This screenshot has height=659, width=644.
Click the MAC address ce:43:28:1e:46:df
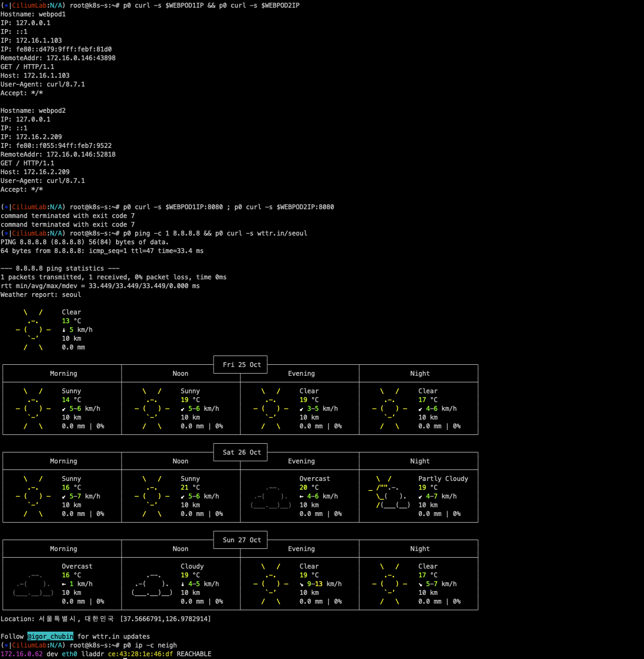point(140,654)
